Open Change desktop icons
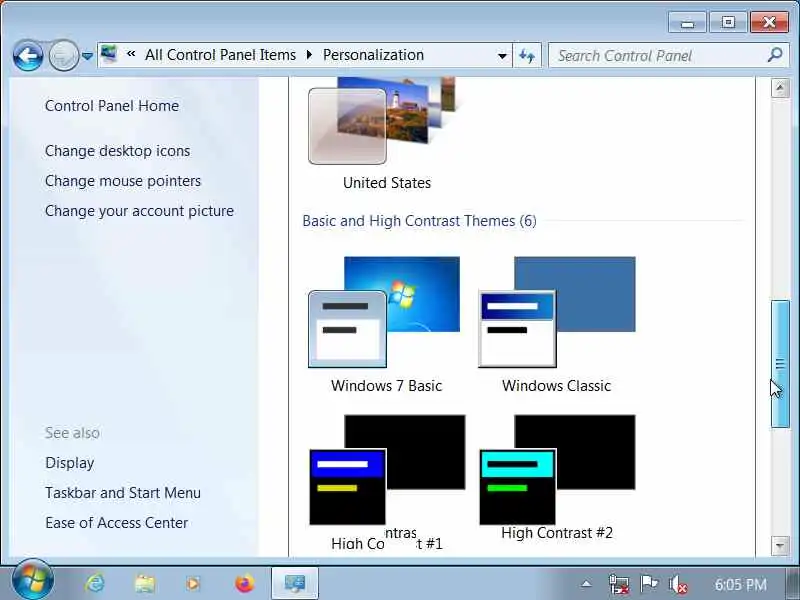 (x=117, y=151)
